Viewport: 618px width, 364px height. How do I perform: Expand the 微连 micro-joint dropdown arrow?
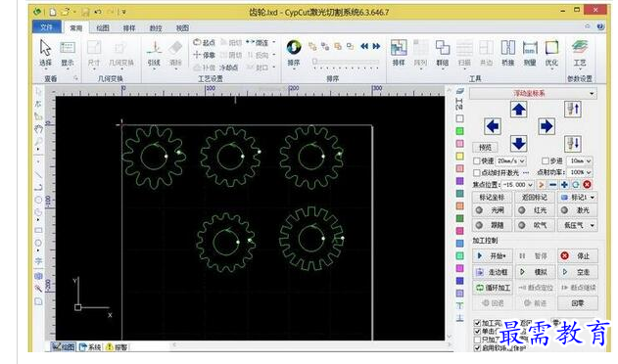point(274,42)
